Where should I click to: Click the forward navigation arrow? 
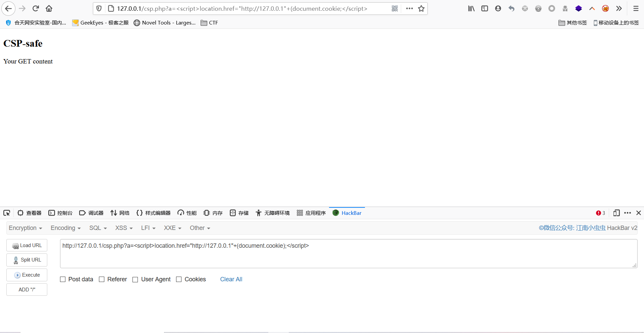22,8
